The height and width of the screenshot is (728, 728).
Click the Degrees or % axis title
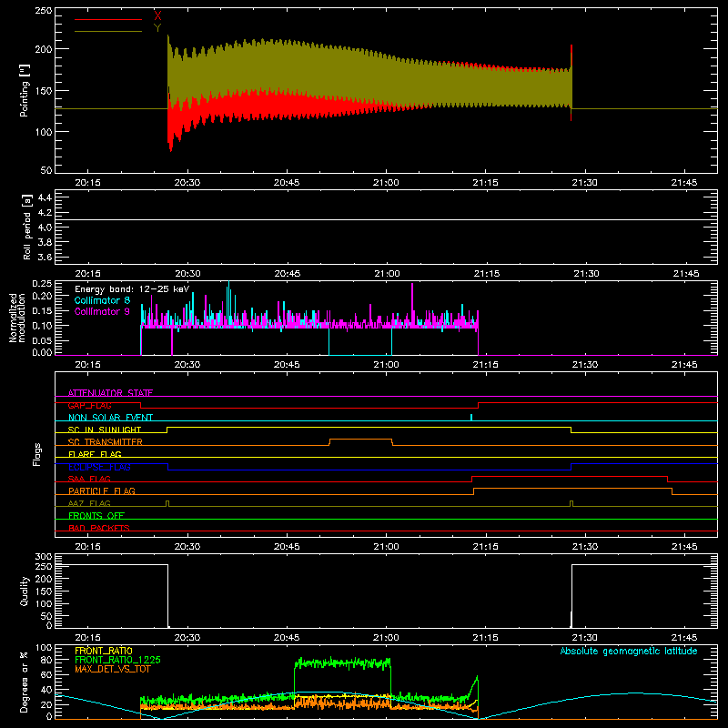pyautogui.click(x=25, y=682)
